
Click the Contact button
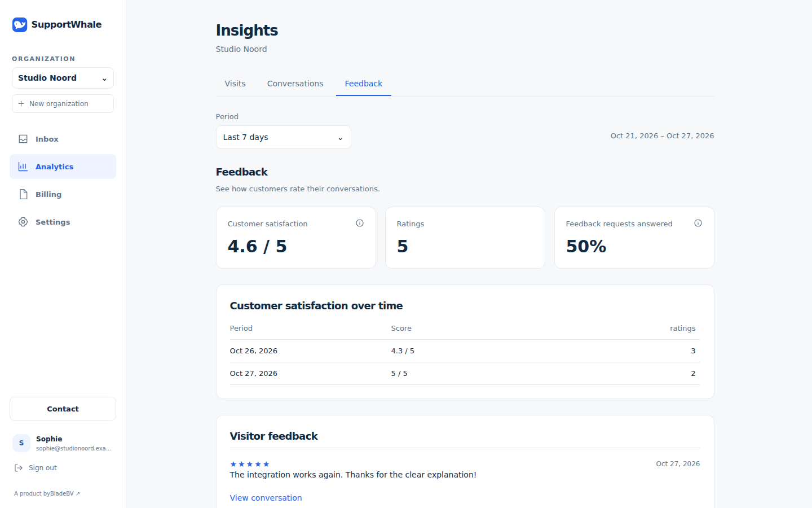63,409
